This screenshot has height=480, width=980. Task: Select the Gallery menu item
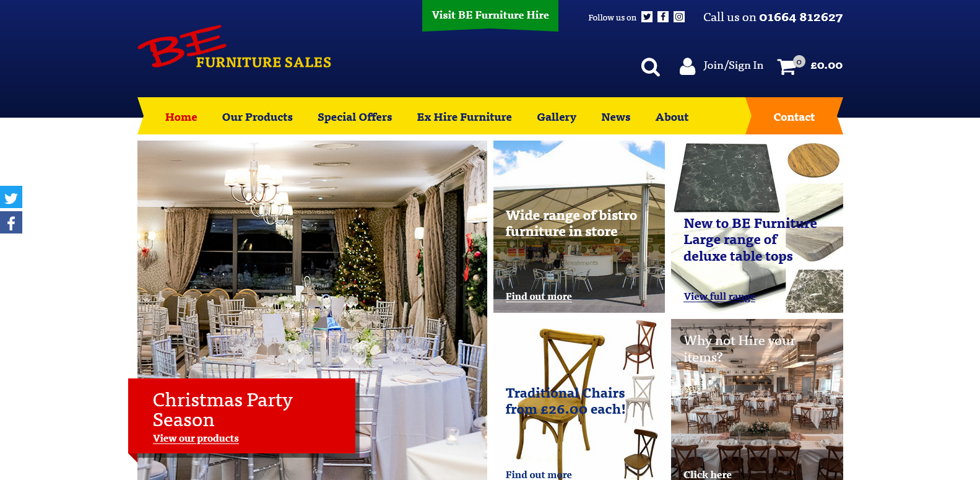(557, 117)
